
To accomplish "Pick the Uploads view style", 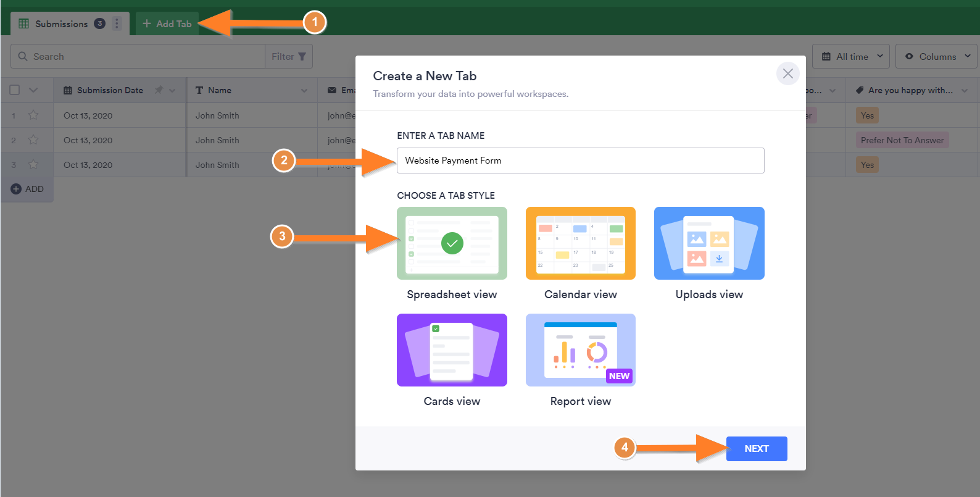I will pos(709,243).
